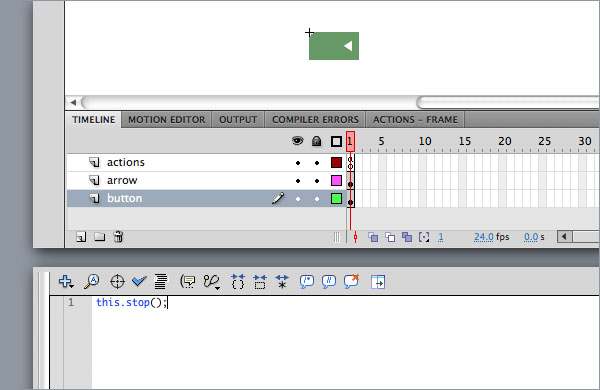The height and width of the screenshot is (390, 600).
Task: Switch to Compiler Errors tab
Action: click(315, 120)
